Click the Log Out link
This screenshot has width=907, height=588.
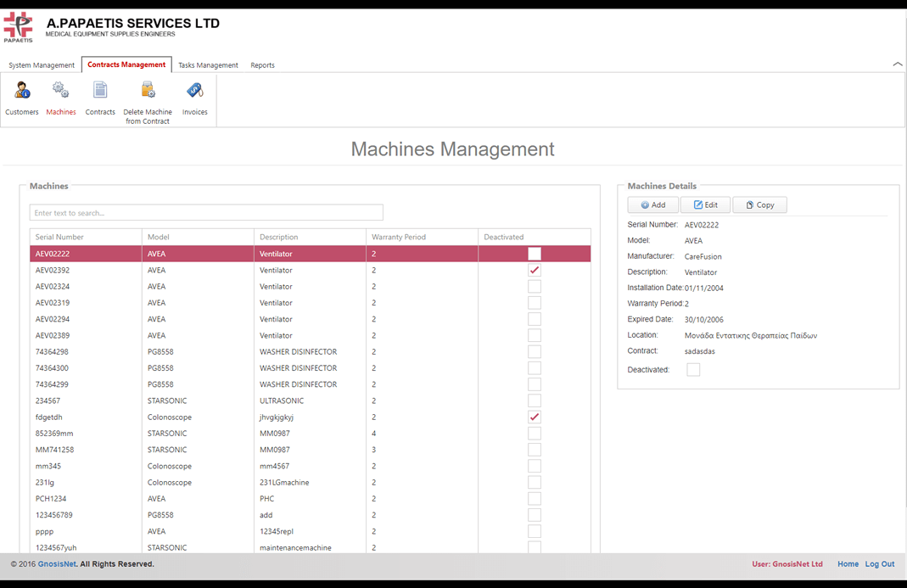[x=880, y=564]
